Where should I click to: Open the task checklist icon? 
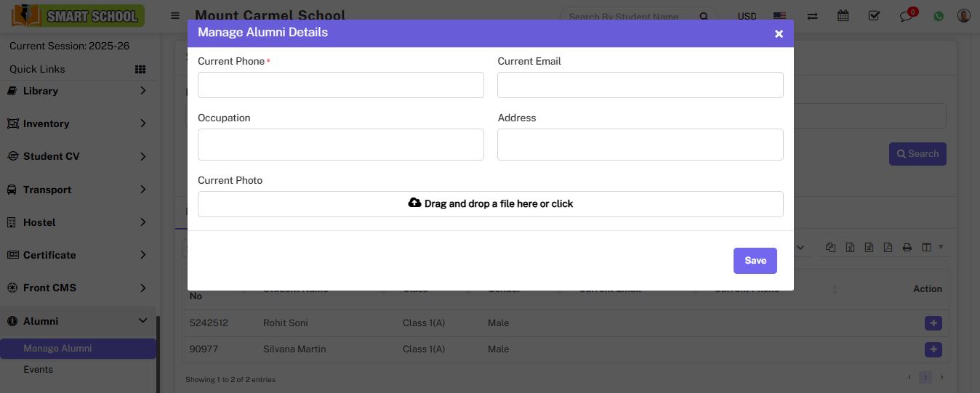874,15
